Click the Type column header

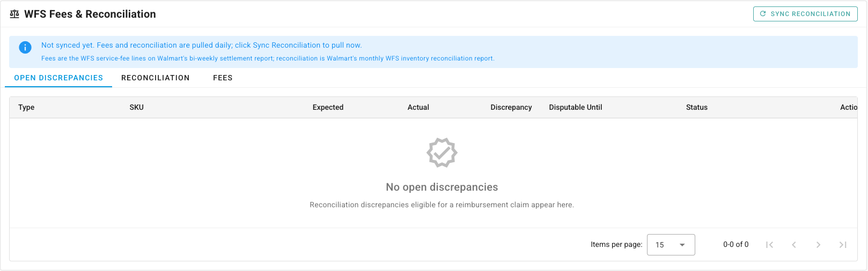[26, 107]
